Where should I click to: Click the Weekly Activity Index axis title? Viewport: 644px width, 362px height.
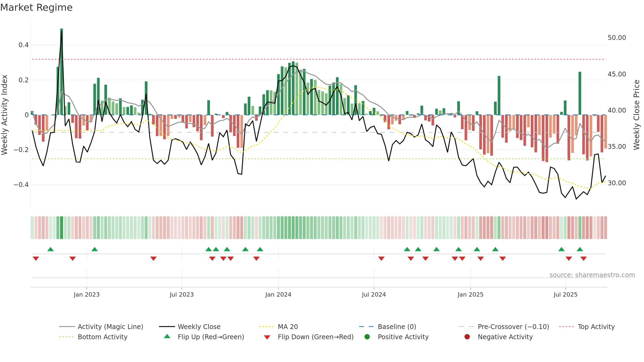coord(4,115)
